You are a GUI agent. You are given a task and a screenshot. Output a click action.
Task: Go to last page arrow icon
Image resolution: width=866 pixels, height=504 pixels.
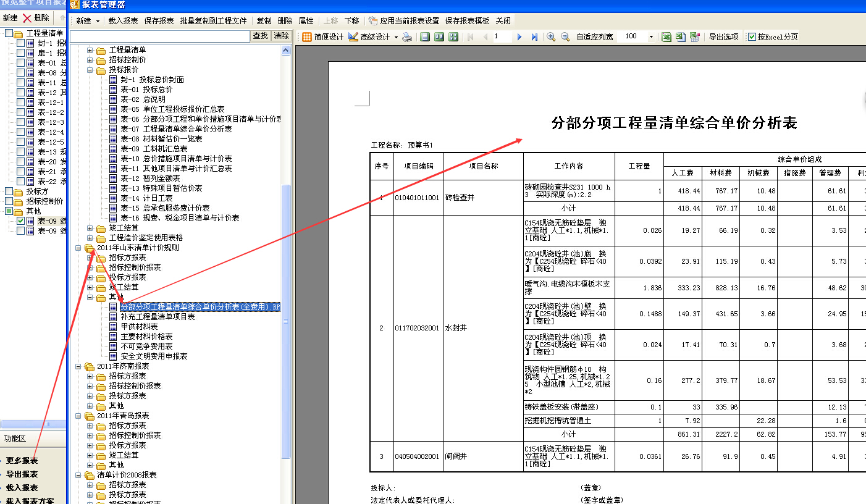point(534,37)
